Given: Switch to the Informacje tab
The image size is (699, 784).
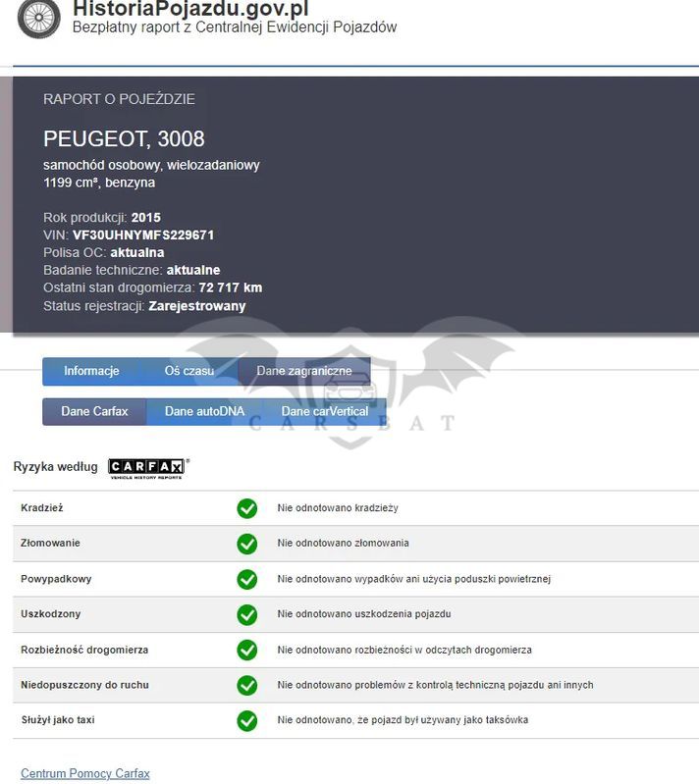Looking at the screenshot, I should click(91, 371).
